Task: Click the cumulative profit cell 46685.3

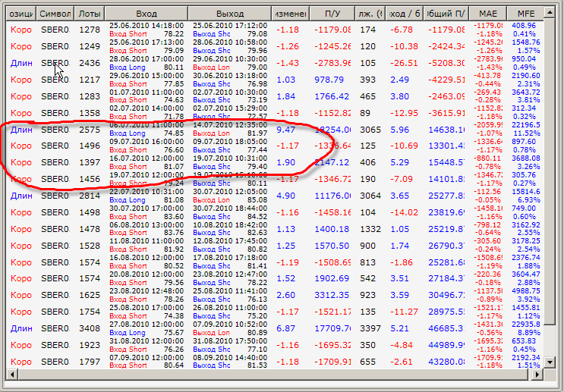Action: [x=446, y=328]
